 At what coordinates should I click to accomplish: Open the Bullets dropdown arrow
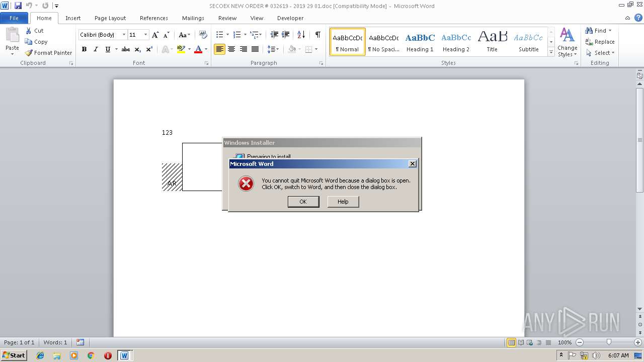[x=227, y=35]
